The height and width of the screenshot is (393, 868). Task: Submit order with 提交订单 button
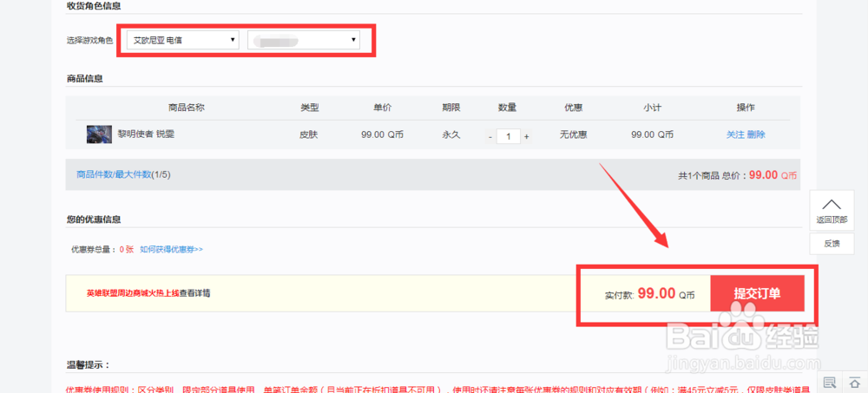[757, 293]
